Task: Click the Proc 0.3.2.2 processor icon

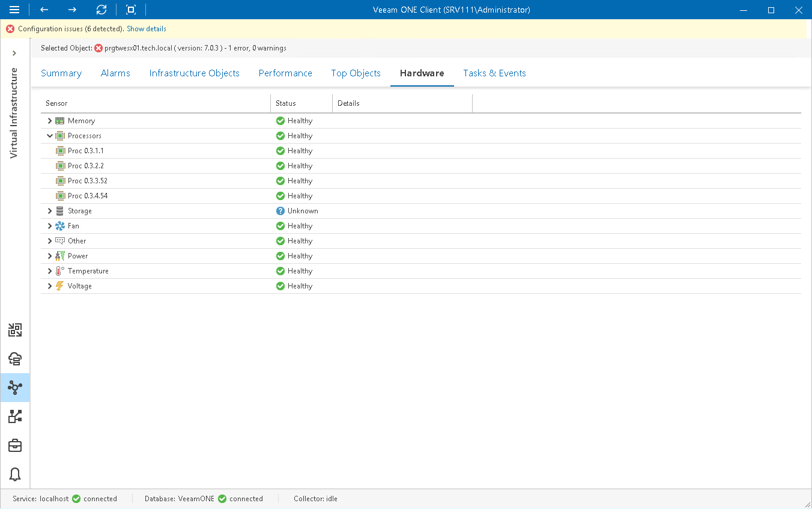Action: (60, 166)
